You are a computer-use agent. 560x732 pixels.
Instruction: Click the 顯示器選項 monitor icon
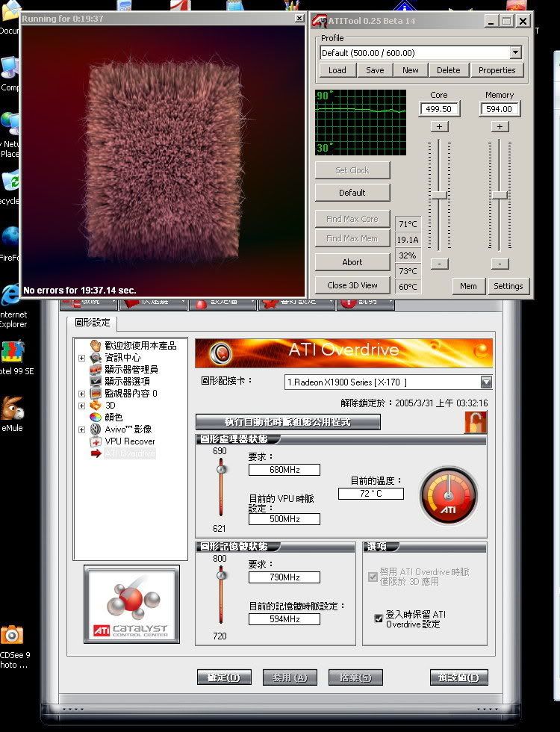click(x=96, y=382)
